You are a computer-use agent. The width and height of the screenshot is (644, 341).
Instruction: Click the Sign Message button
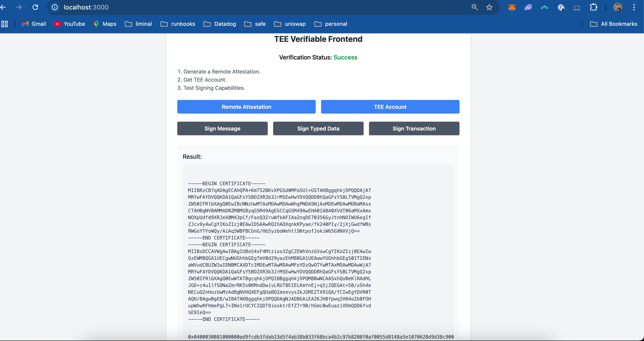[x=223, y=128]
